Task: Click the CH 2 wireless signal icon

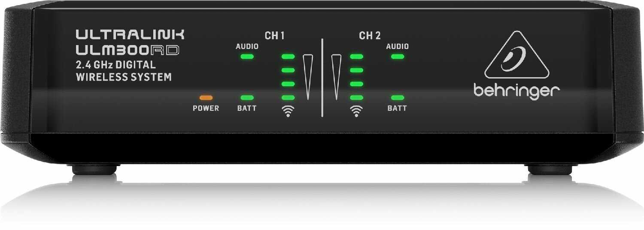Action: pos(356,112)
